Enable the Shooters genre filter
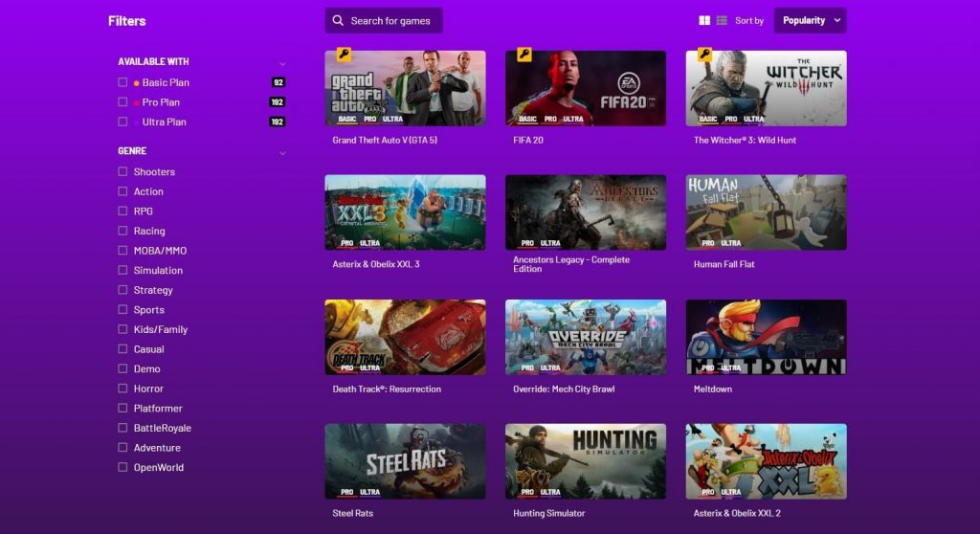 122,171
